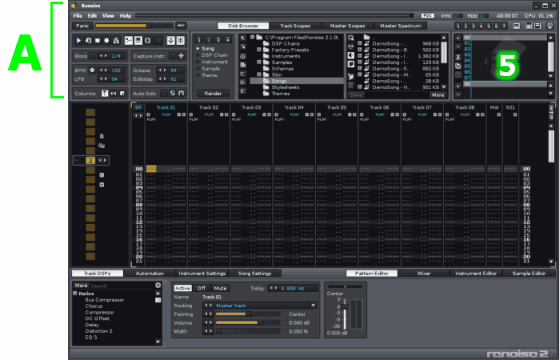This screenshot has height=360, width=560.
Task: Select the Songs folder in tree
Action: [x=296, y=81]
